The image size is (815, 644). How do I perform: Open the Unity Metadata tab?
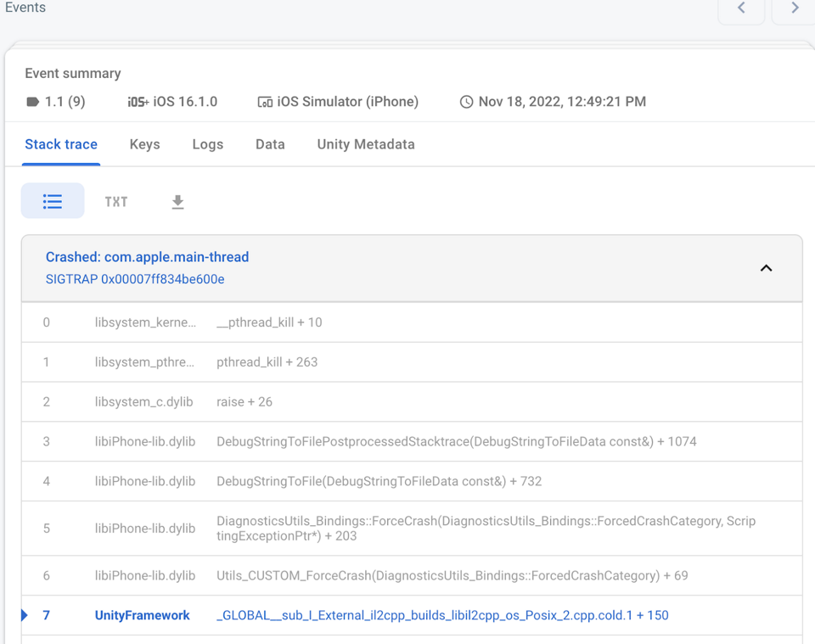click(366, 144)
